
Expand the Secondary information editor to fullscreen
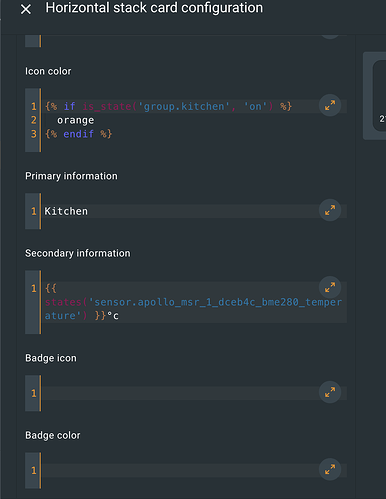(330, 287)
